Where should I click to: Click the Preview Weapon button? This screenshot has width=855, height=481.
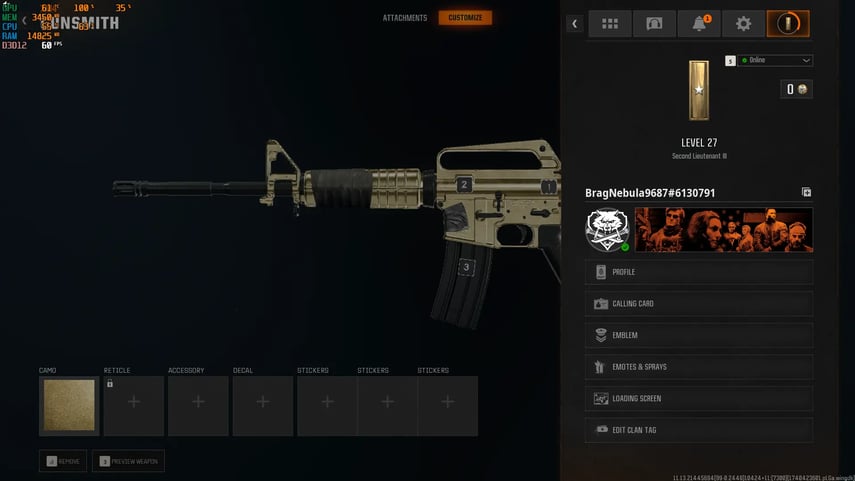pos(129,461)
